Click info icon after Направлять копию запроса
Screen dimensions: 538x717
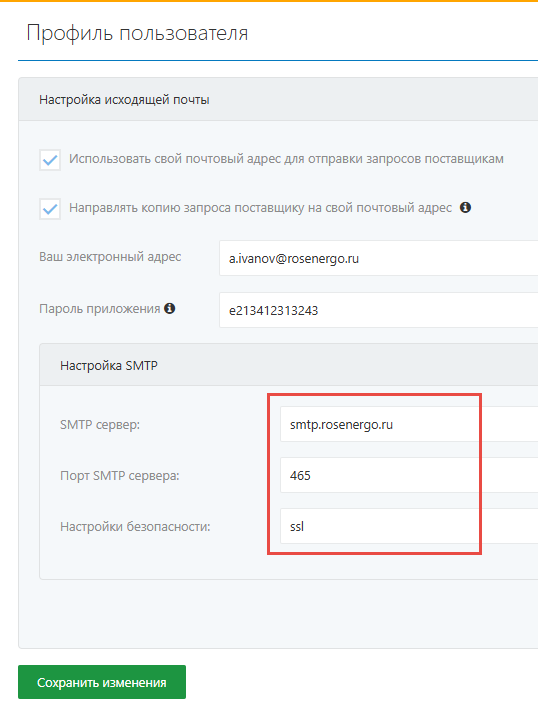[x=465, y=208]
